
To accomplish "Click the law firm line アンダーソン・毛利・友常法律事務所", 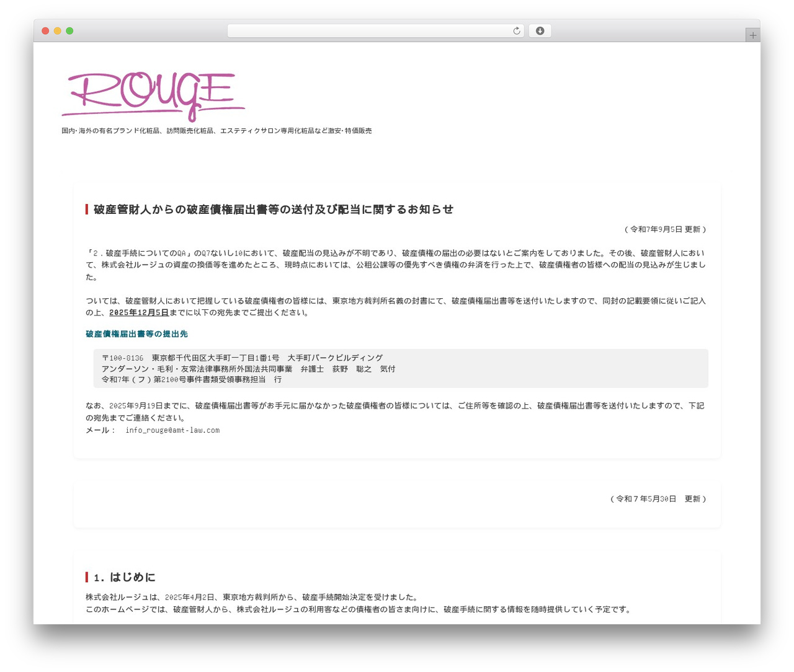I will pos(249,369).
